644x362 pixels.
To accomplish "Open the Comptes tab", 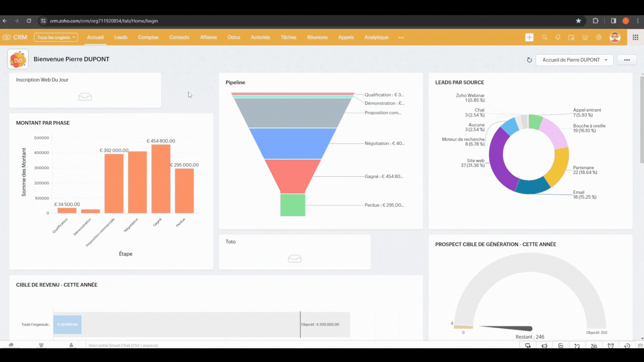I will pos(148,37).
